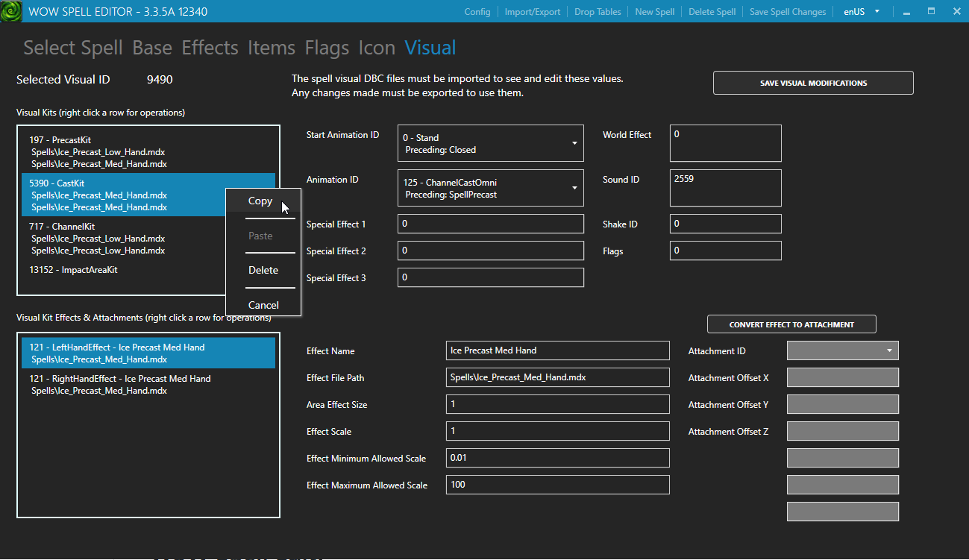969x560 pixels.
Task: Click the Effect File Path field
Action: pos(557,377)
